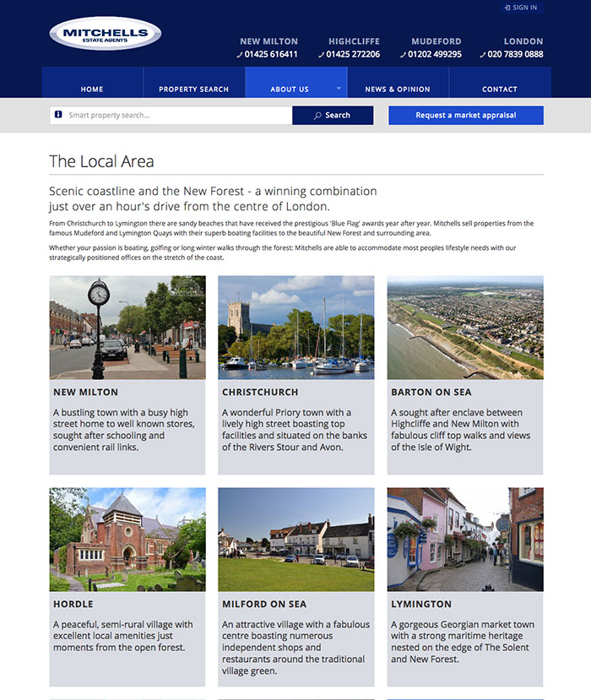Open the Barton on Sea aerial photo
Screen dimensions: 591x700
click(465, 328)
